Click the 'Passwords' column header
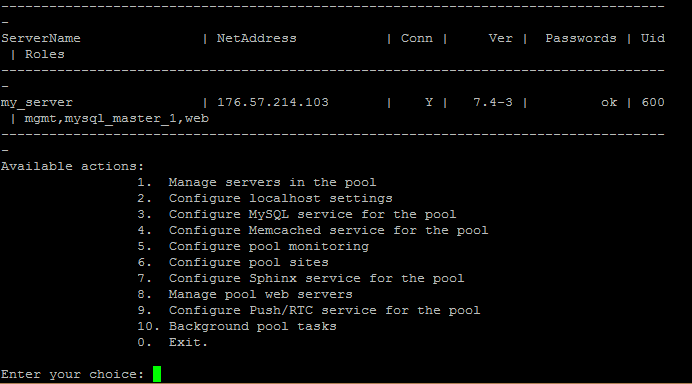 tap(581, 38)
